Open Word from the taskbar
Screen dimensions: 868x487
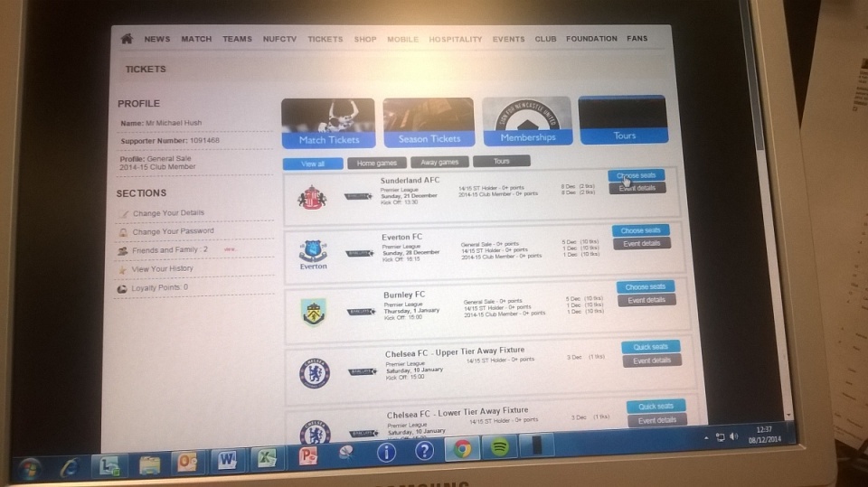[x=227, y=460]
